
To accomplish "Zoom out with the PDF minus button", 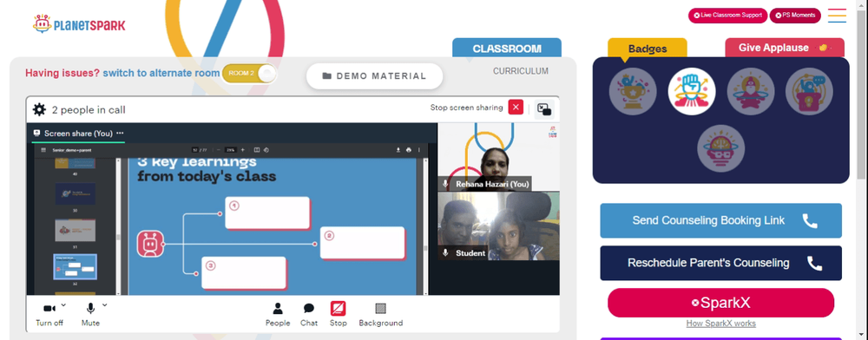I will [219, 150].
